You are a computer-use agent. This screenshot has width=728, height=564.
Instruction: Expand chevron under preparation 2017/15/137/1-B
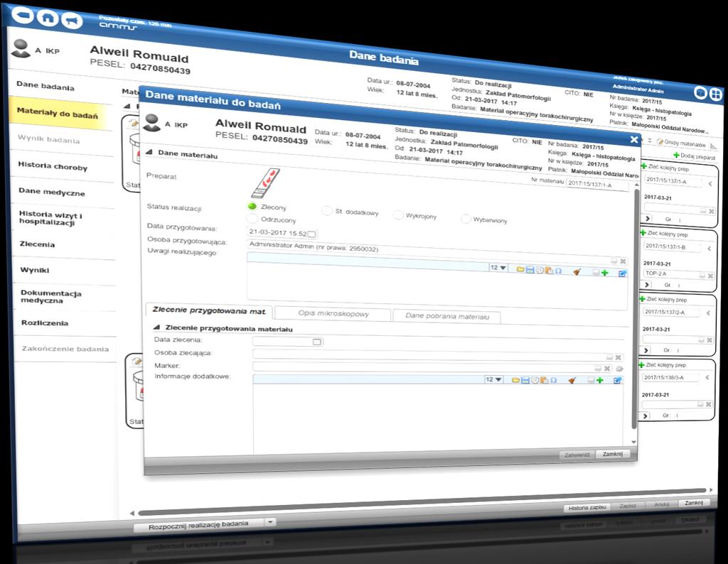[x=647, y=284]
